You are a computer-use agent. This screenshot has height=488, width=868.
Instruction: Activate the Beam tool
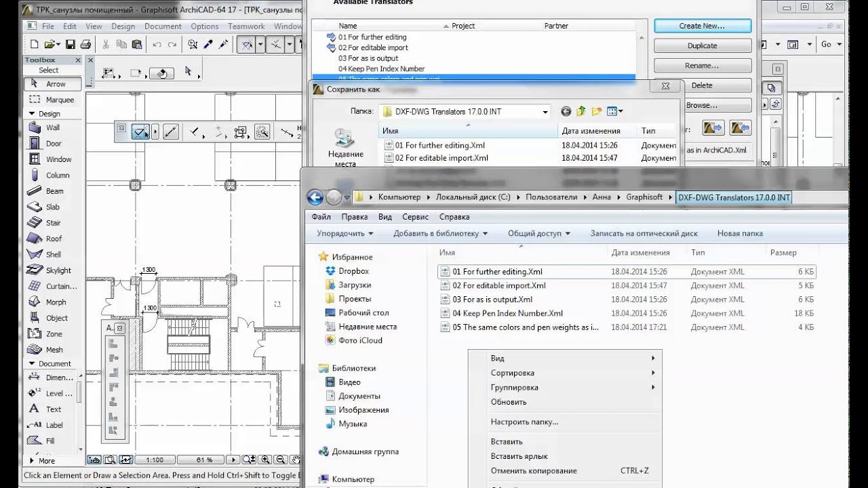53,191
